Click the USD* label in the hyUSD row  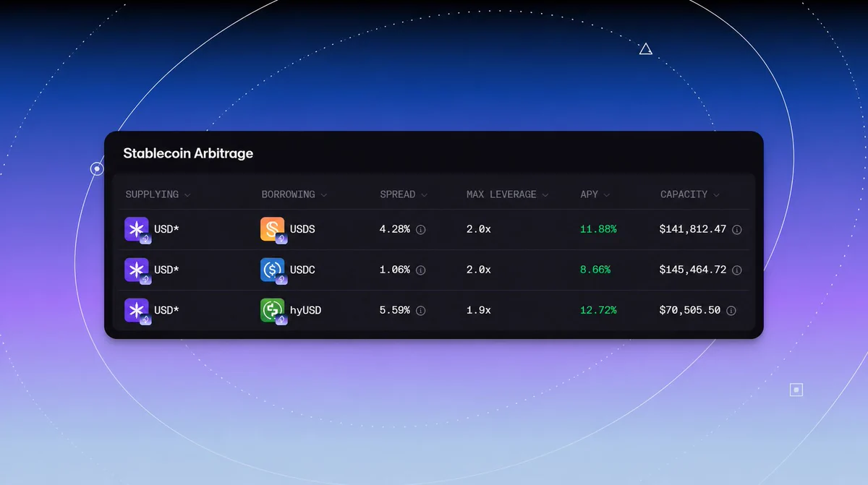[x=166, y=310]
